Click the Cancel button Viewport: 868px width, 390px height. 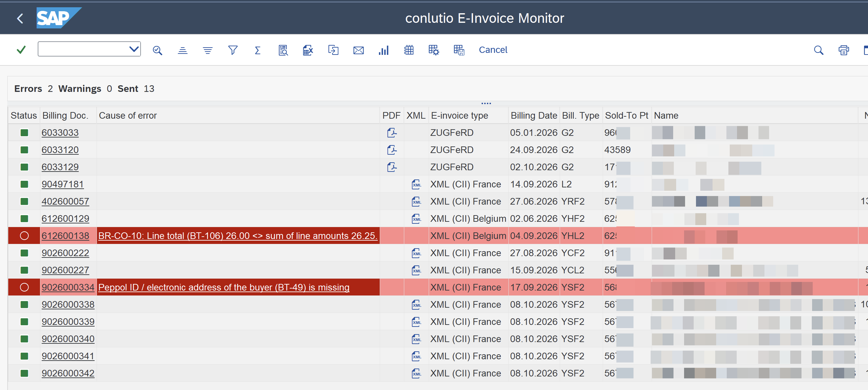coord(493,50)
